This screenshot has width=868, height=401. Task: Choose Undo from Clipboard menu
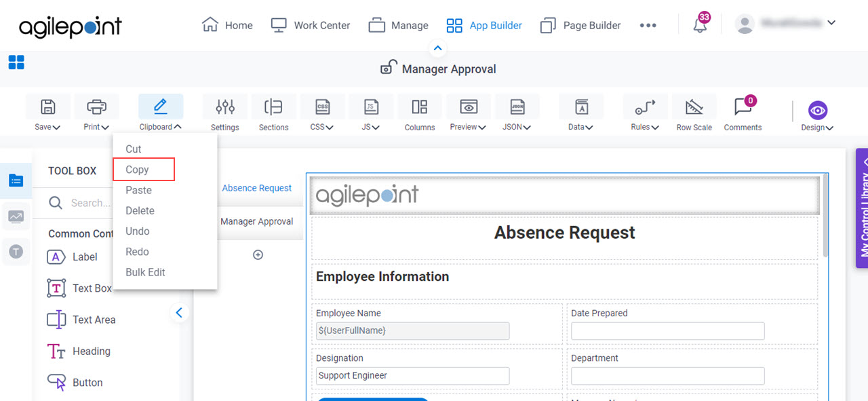tap(138, 231)
